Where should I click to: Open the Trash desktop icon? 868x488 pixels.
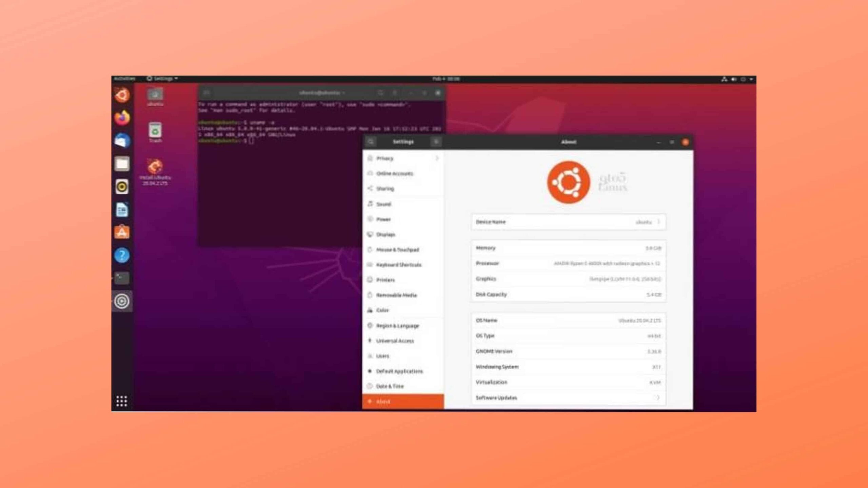coord(155,133)
